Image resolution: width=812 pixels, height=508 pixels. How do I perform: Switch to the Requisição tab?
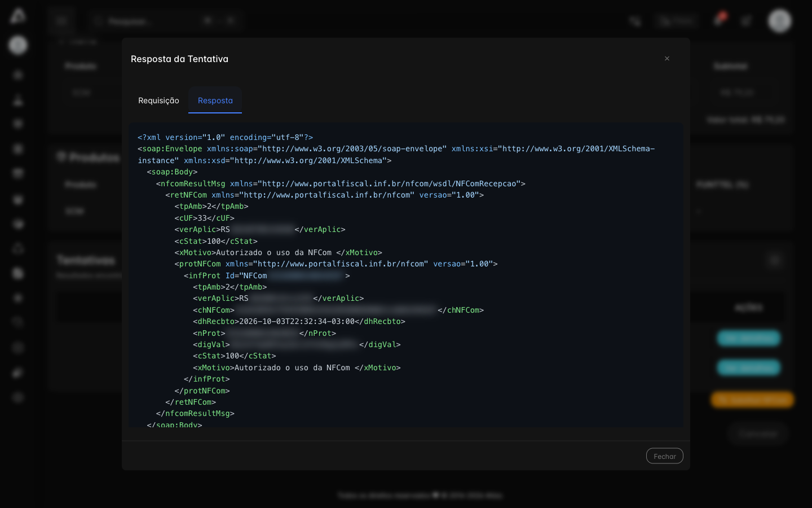158,100
